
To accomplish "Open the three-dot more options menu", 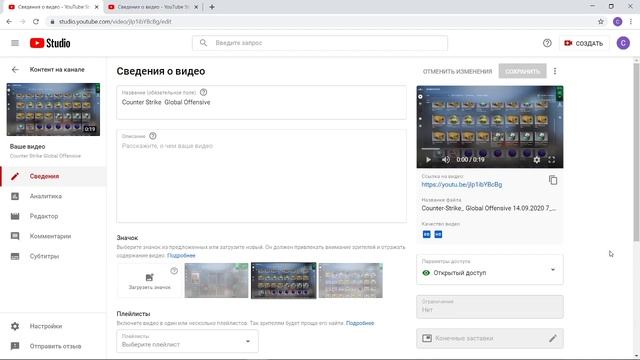I will 555,71.
